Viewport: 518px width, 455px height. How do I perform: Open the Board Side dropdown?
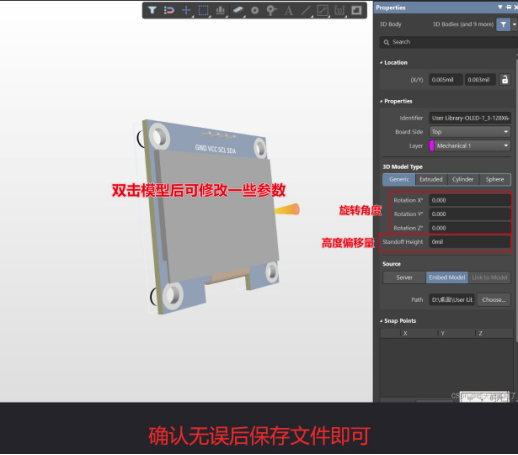[x=470, y=132]
